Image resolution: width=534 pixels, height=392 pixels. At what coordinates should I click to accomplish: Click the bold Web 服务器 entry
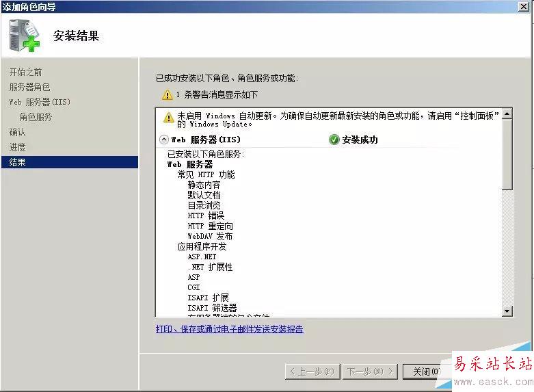tap(190, 165)
